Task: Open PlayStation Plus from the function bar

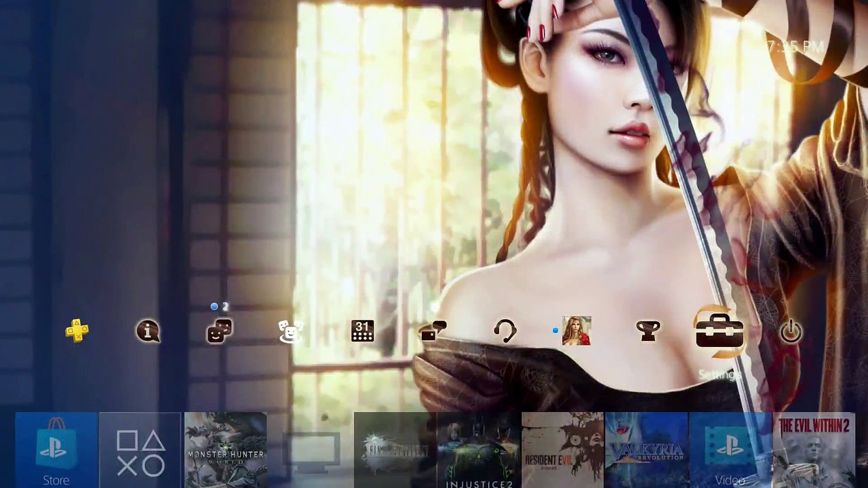Action: point(77,331)
